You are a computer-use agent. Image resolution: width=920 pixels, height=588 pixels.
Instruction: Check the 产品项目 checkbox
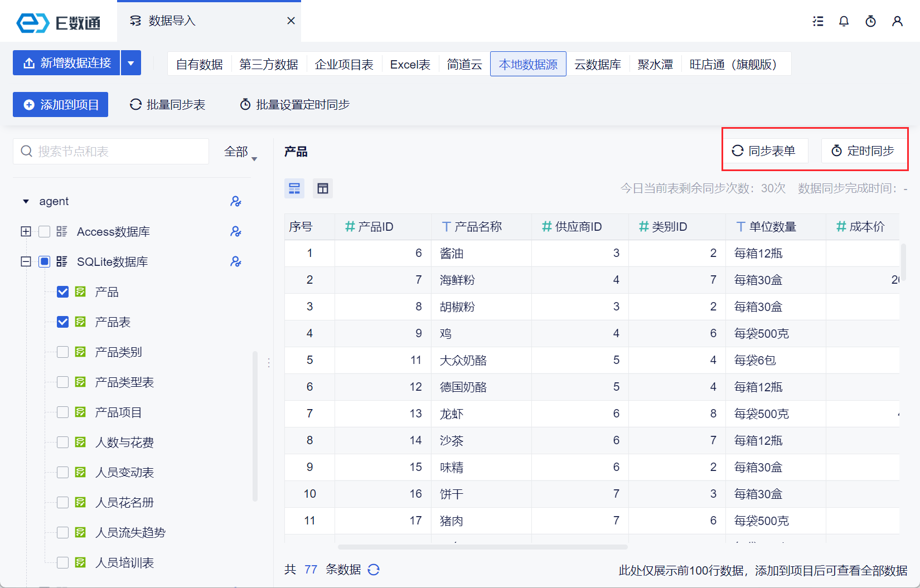pyautogui.click(x=63, y=412)
